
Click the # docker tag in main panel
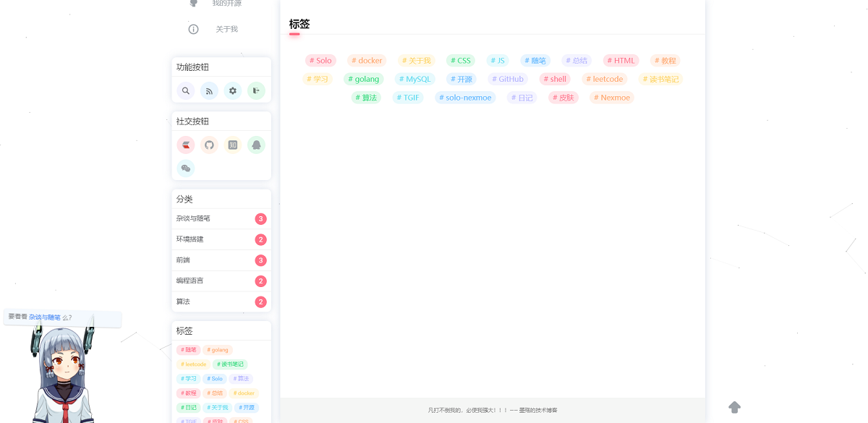click(x=367, y=61)
